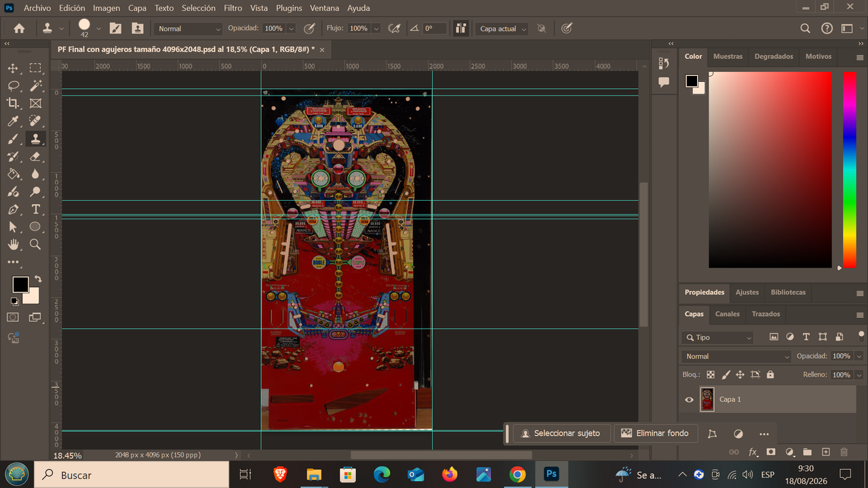Viewport: 868px width, 488px height.
Task: Open the brush preset picker
Action: [99, 28]
